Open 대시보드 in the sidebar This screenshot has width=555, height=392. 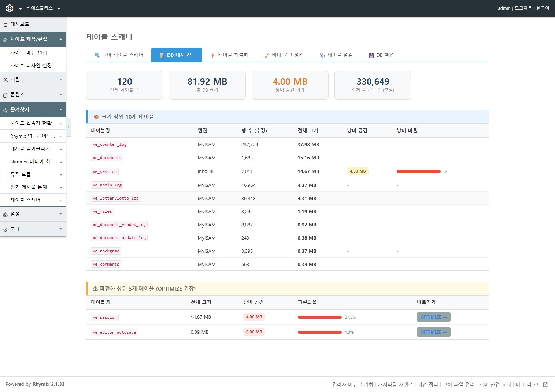(33, 24)
